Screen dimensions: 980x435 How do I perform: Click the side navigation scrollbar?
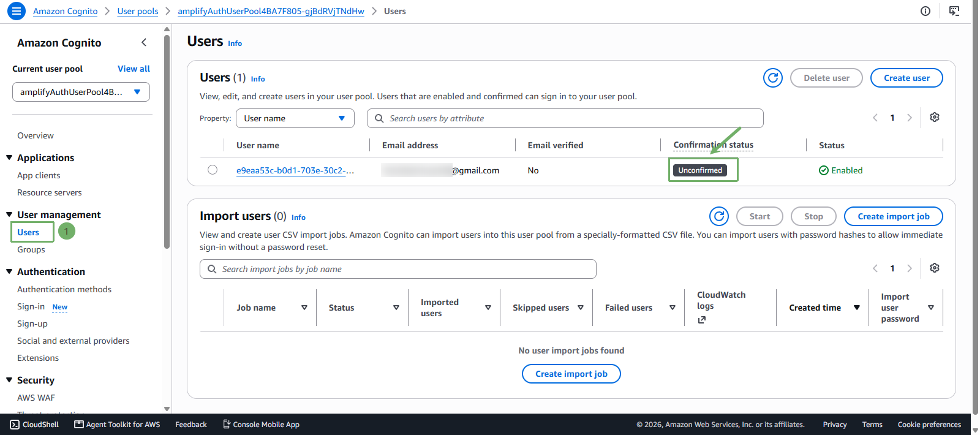(x=167, y=141)
